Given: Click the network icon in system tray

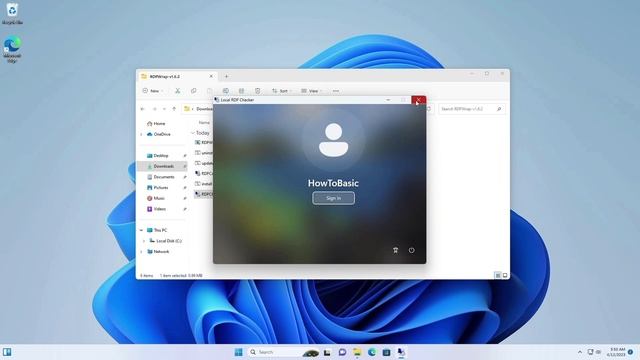Looking at the screenshot, I should (x=590, y=352).
